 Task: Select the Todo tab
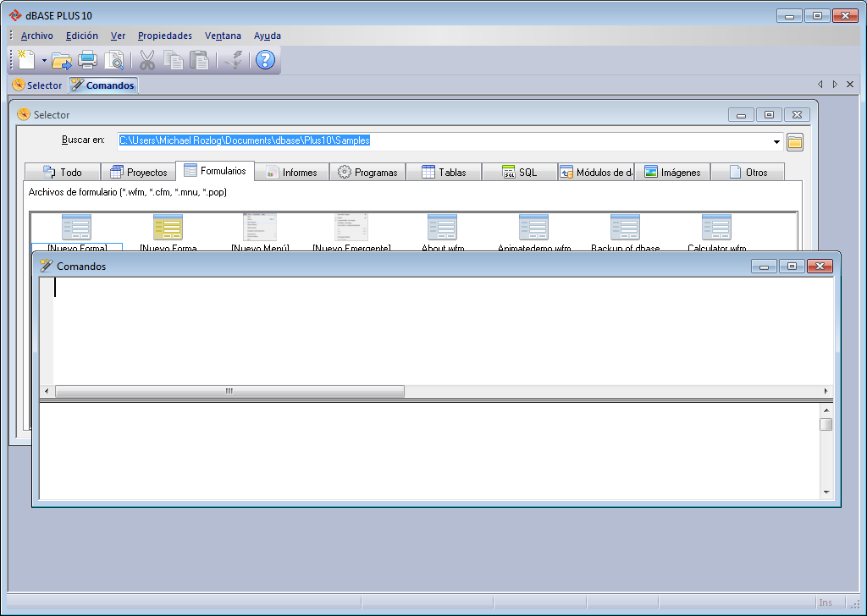click(63, 173)
